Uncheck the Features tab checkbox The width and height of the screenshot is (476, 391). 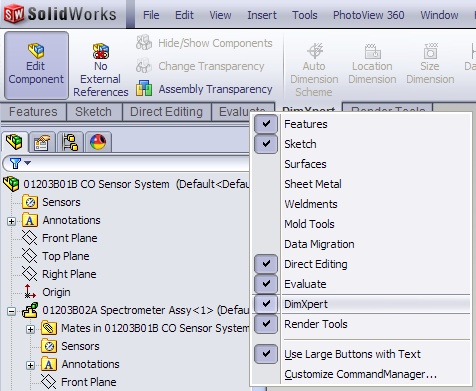(x=266, y=124)
